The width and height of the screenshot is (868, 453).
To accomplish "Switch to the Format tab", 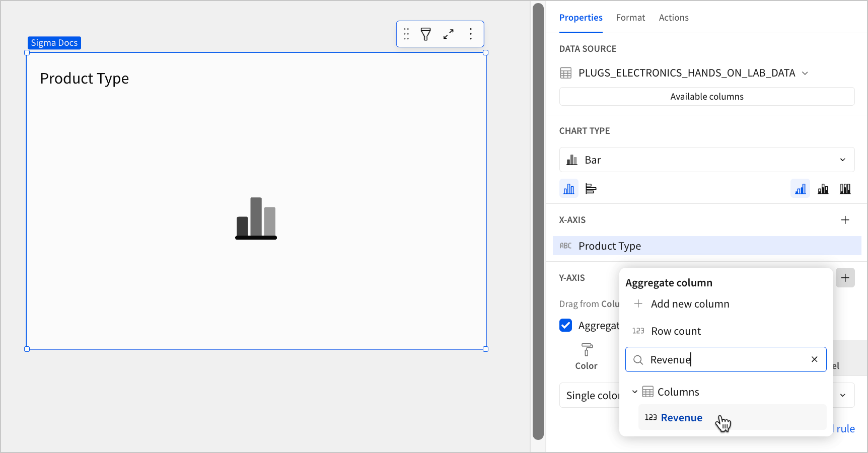I will click(630, 17).
